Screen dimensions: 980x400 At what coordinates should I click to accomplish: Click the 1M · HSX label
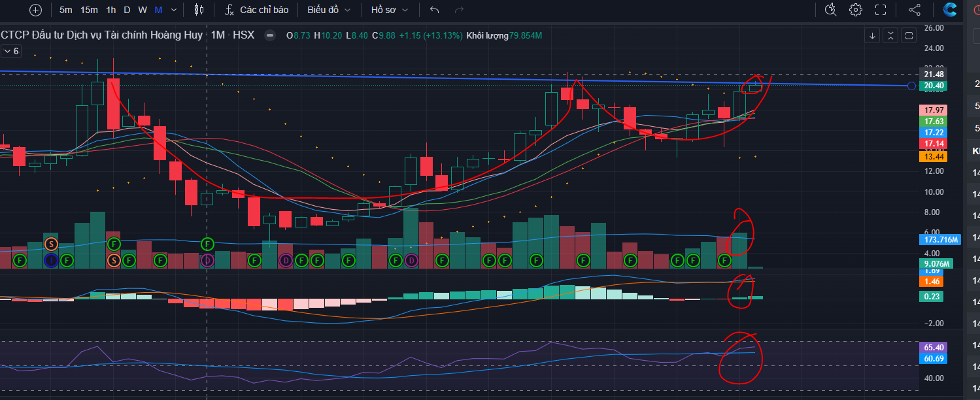(232, 35)
